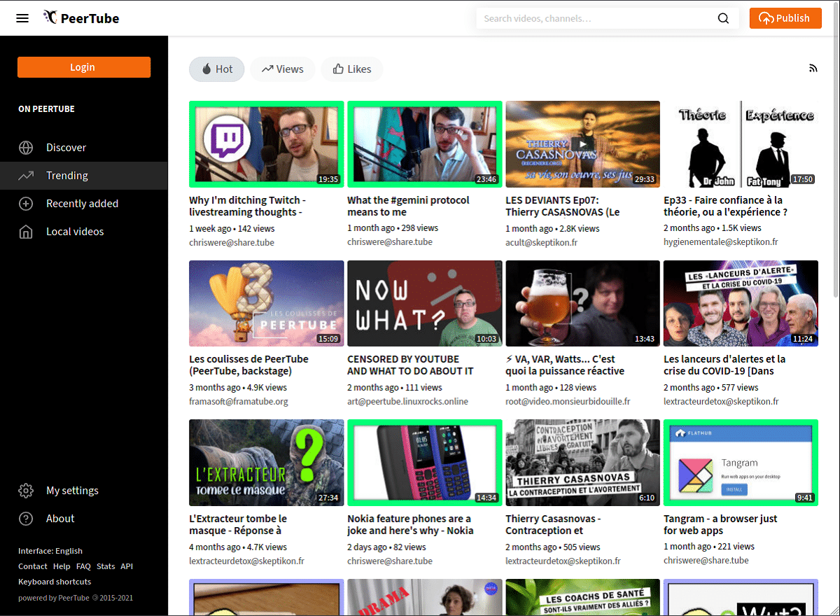
Task: Open the Interface: English language selector
Action: 49,551
